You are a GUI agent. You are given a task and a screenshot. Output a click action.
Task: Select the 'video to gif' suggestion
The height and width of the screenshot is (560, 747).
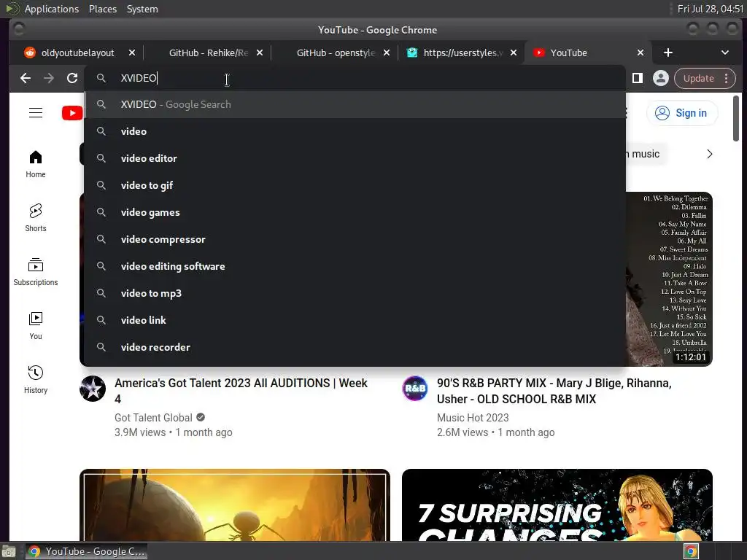pyautogui.click(x=355, y=185)
